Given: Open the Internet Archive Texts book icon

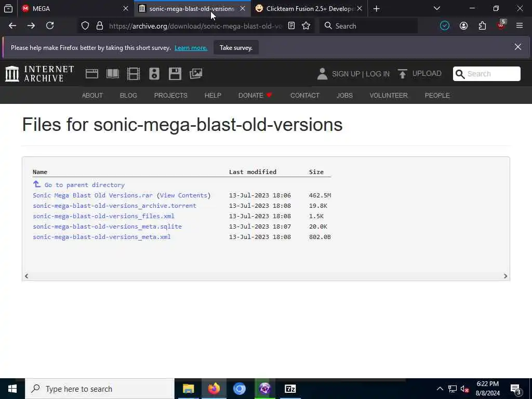Looking at the screenshot, I should 113,74.
